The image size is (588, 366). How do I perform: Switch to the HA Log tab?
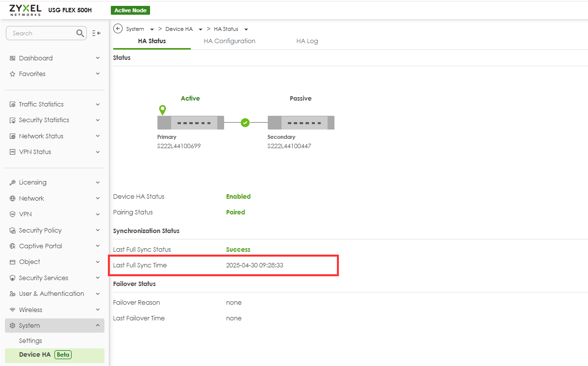pyautogui.click(x=307, y=41)
